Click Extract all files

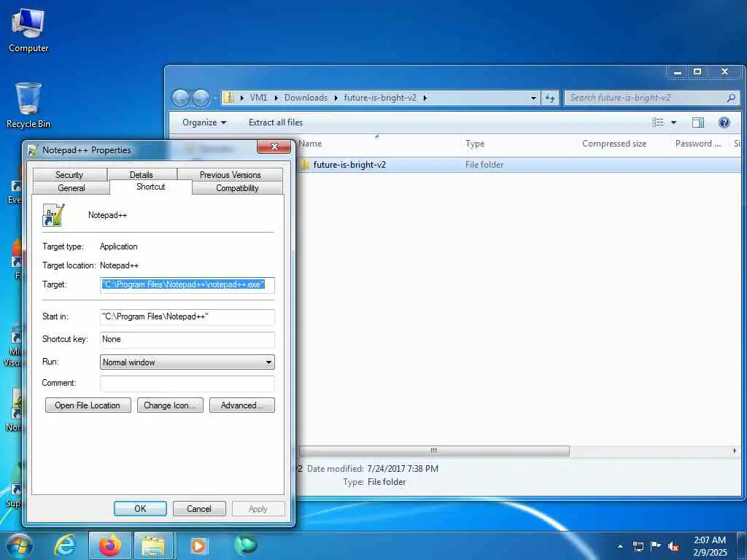275,122
